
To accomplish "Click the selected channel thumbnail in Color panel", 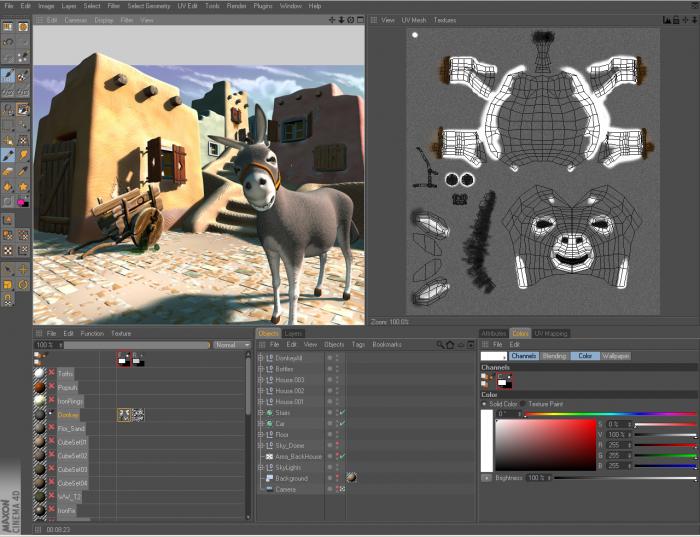I will click(505, 381).
